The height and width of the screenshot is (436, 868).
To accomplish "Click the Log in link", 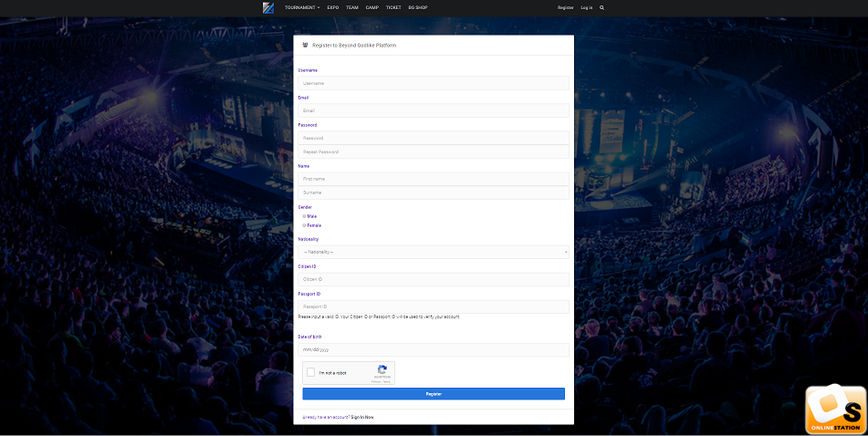I will point(587,7).
